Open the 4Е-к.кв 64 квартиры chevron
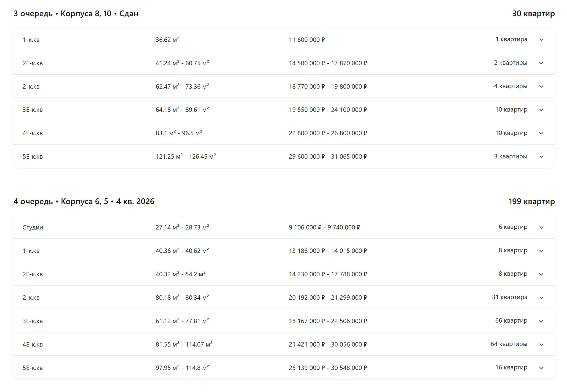Image resolution: width=567 pixels, height=392 pixels. point(541,345)
